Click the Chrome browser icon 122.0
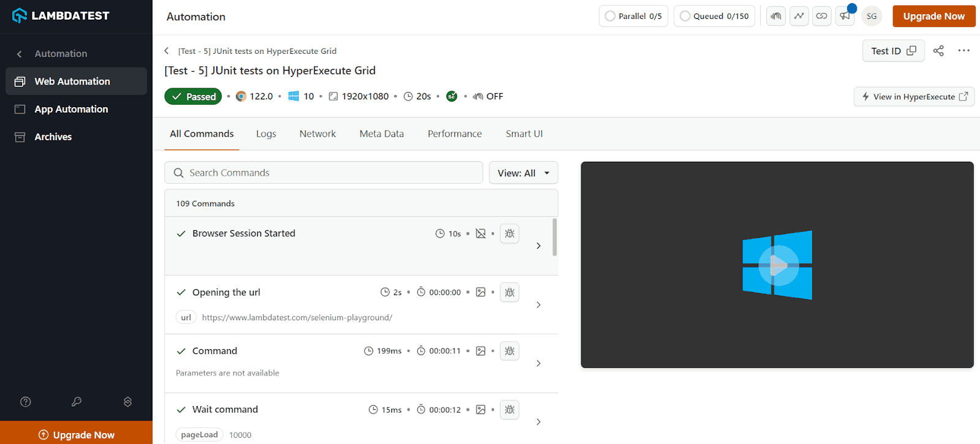 (241, 96)
